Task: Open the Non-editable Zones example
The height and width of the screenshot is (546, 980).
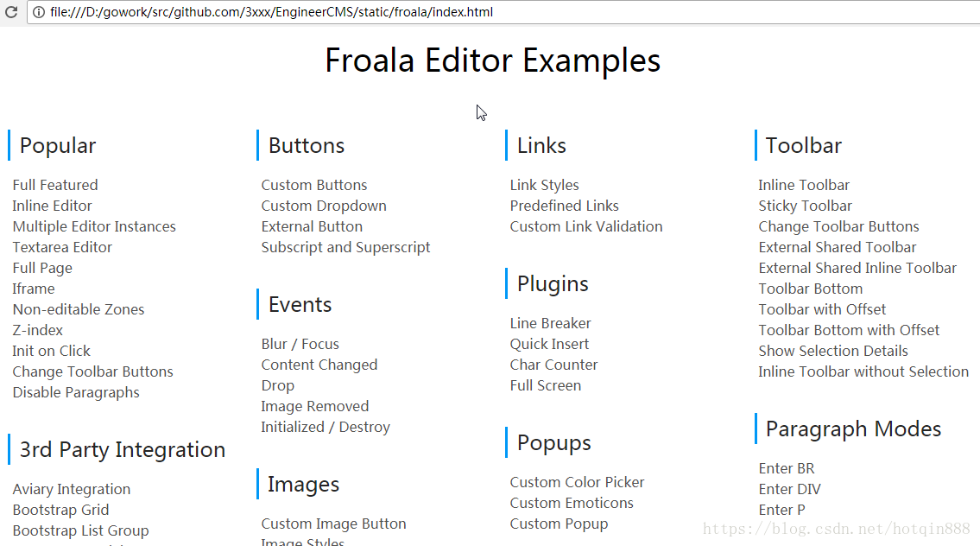Action: pos(78,309)
